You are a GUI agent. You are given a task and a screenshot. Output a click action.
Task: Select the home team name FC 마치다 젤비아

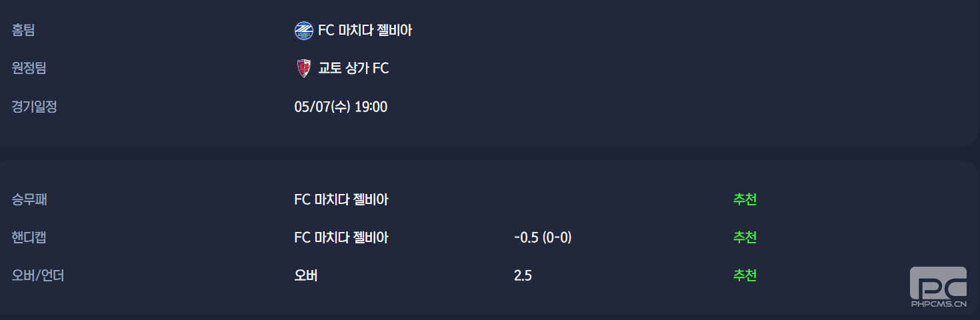[x=365, y=31]
